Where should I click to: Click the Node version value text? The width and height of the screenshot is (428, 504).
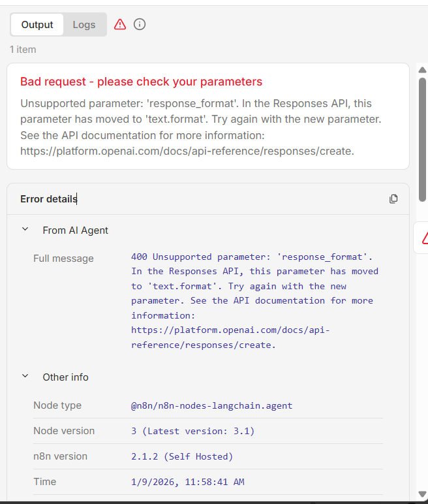(x=193, y=431)
